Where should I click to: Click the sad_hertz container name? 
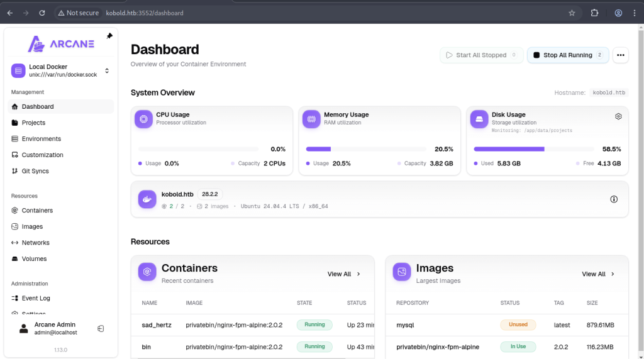click(157, 325)
